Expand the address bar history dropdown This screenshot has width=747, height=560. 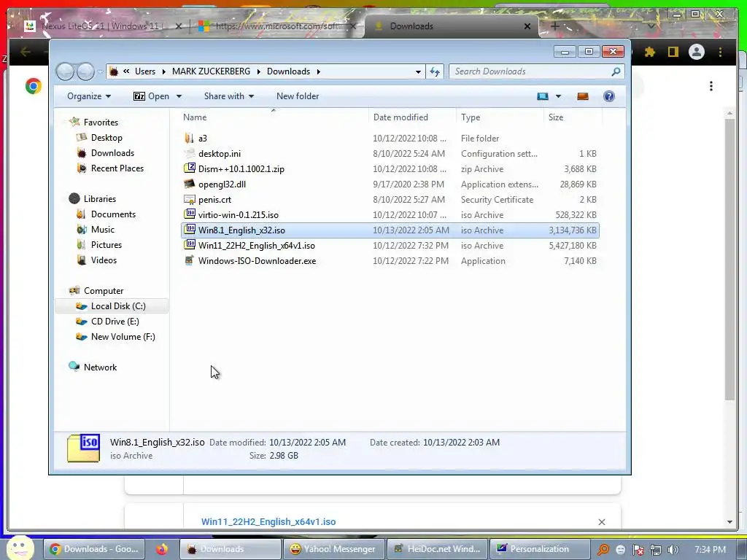pos(418,72)
